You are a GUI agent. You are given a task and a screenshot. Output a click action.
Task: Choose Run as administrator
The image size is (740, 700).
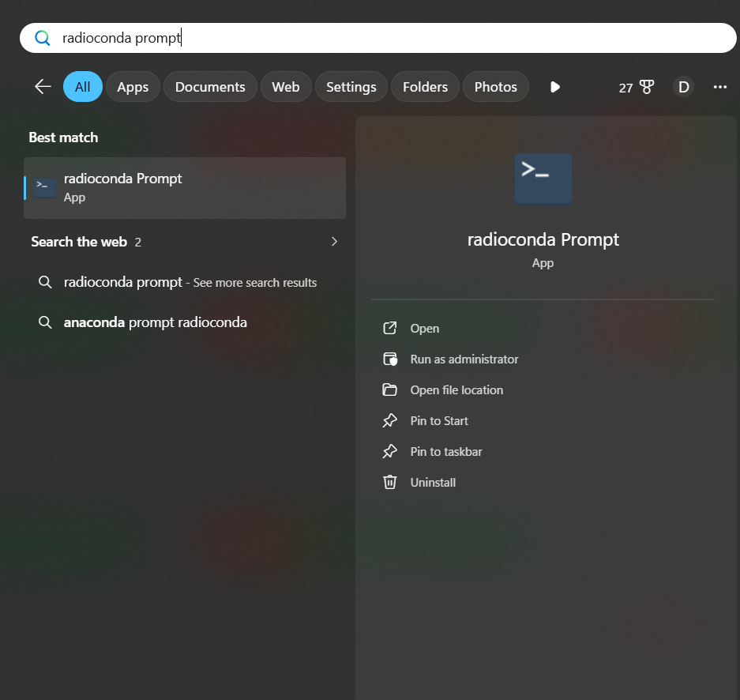pyautogui.click(x=464, y=359)
